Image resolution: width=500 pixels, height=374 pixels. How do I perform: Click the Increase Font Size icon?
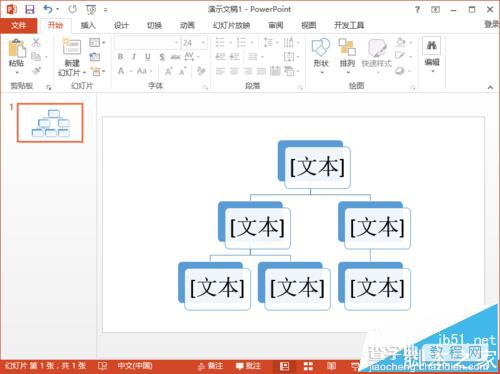coord(168,71)
